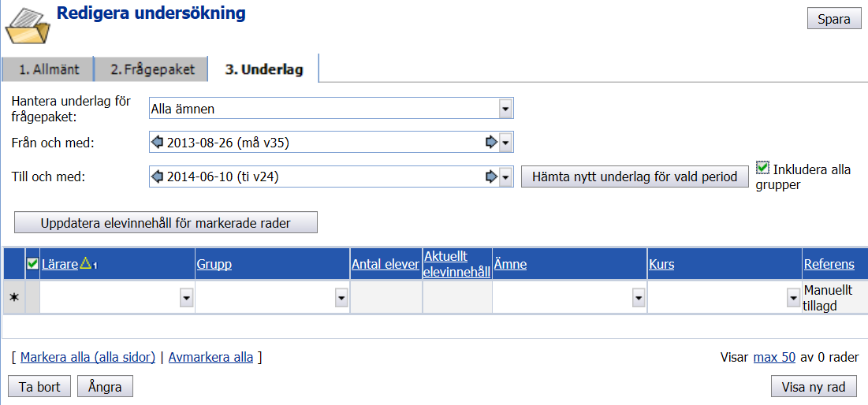Click the folder icon beside Redigera undersökning
The height and width of the screenshot is (405, 868).
26,26
